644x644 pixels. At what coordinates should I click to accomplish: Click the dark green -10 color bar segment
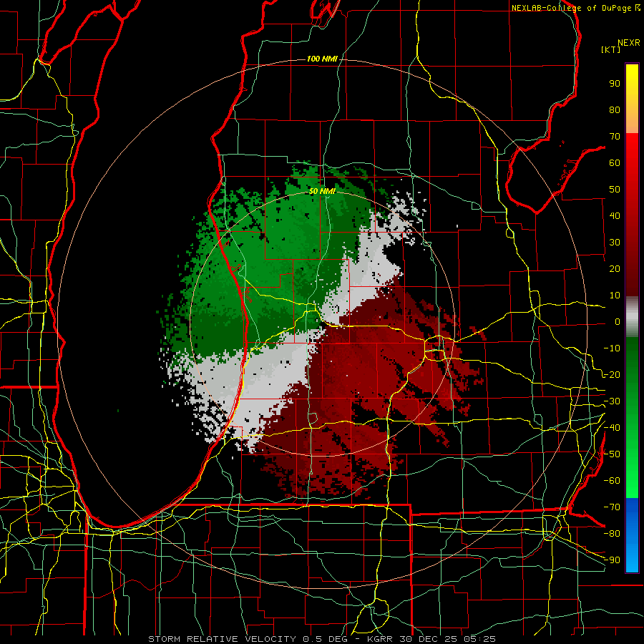(632, 349)
